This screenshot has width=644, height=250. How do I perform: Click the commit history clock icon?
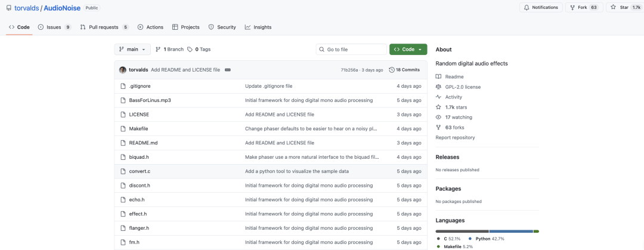391,70
